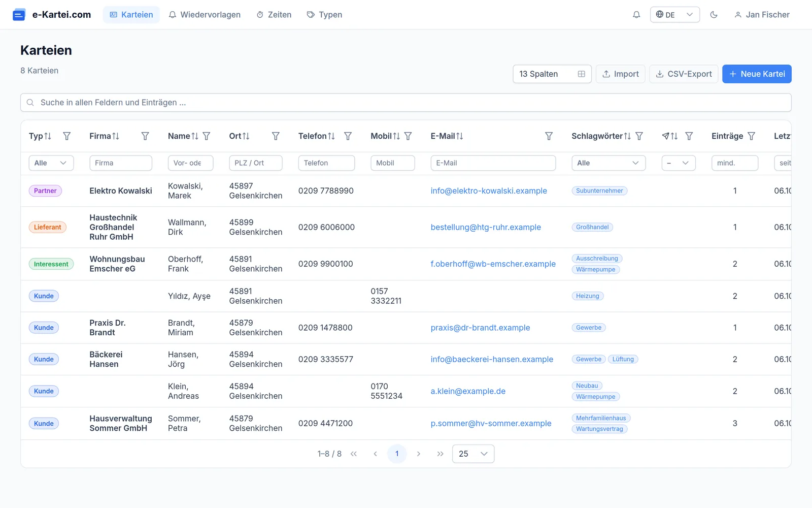Viewport: 812px width, 508px height.
Task: Sort table by Firma column arrows
Action: coord(116,136)
